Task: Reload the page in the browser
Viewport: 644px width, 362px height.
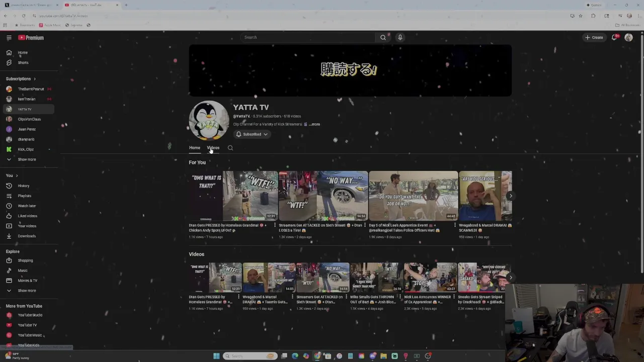Action: point(23,16)
